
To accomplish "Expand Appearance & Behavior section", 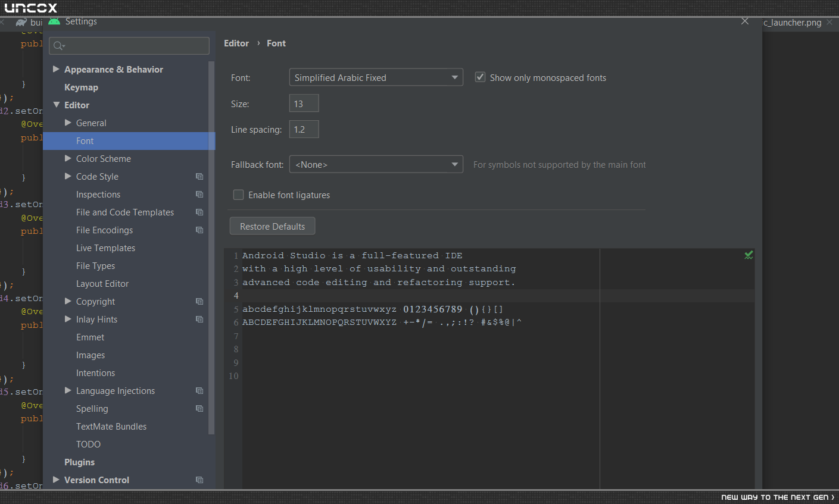I will [x=56, y=69].
